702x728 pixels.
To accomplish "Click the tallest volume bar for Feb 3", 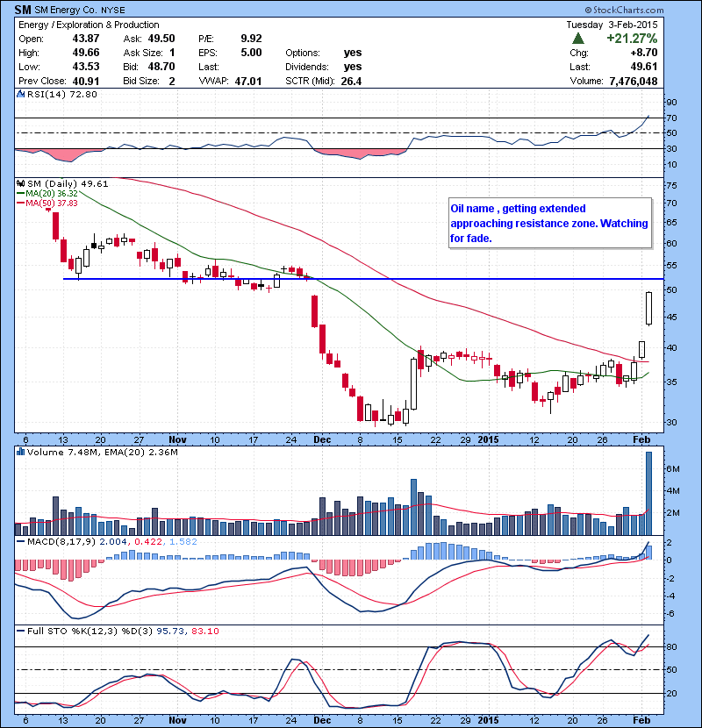I will [648, 493].
